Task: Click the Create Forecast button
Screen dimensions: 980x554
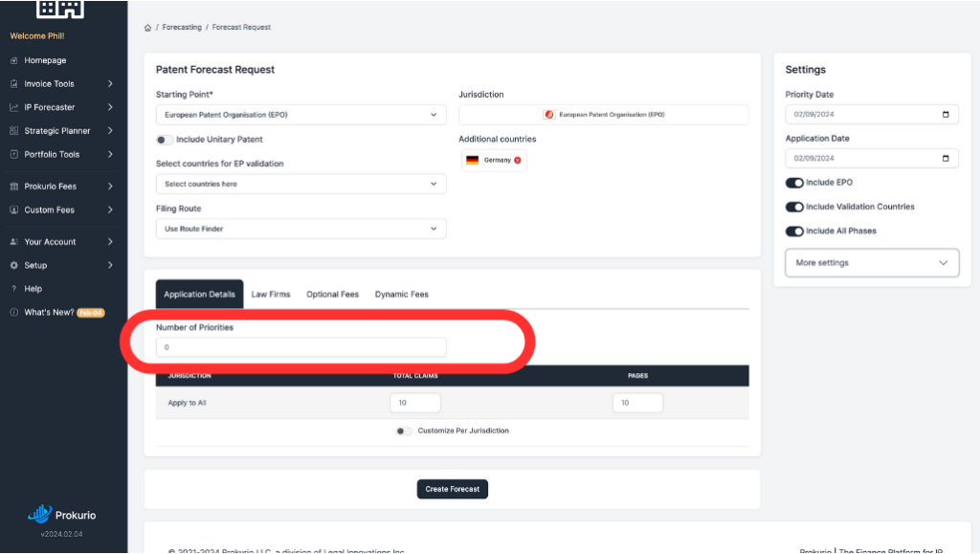Action: click(453, 489)
